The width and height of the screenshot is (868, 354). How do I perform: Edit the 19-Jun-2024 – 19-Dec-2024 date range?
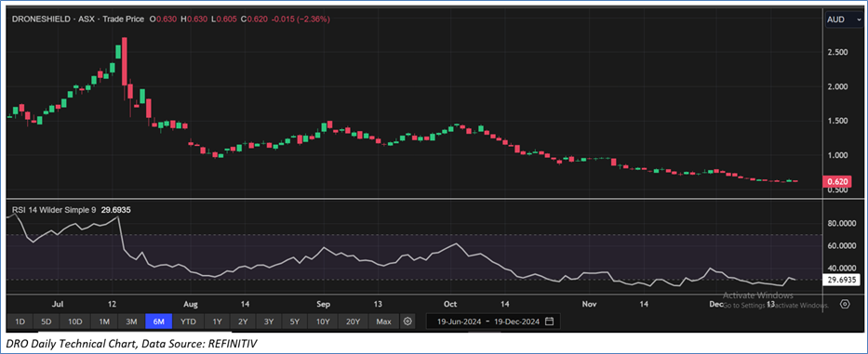click(494, 321)
